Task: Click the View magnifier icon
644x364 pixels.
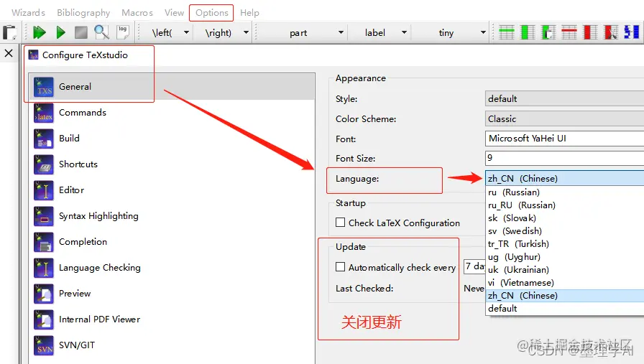Action: click(101, 32)
